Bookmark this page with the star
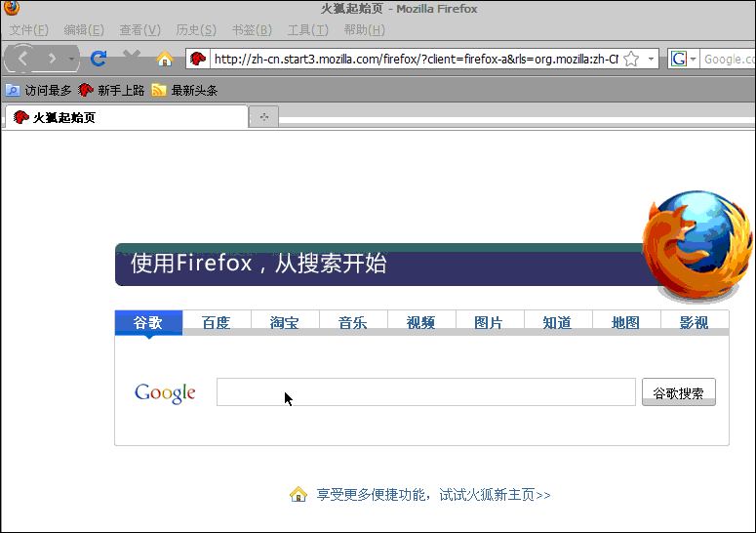Screen dimensions: 756x533 [630, 60]
